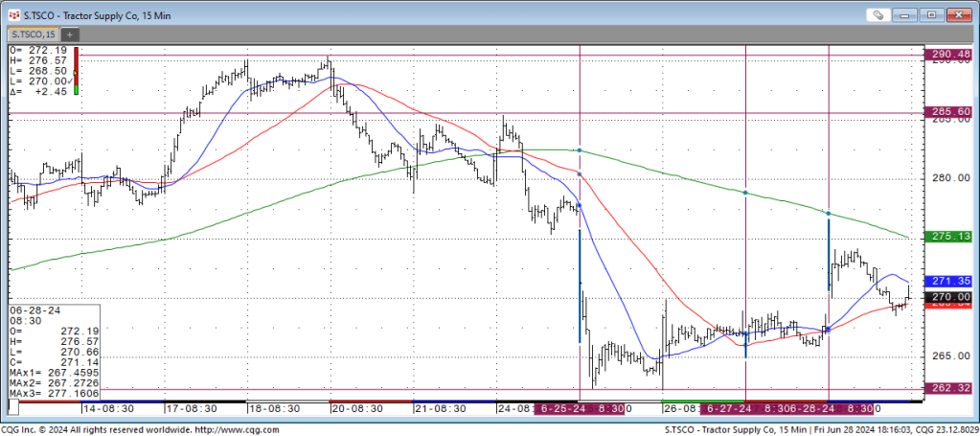
Task: Click the blue 271.35 moving average label
Action: pyautogui.click(x=950, y=281)
